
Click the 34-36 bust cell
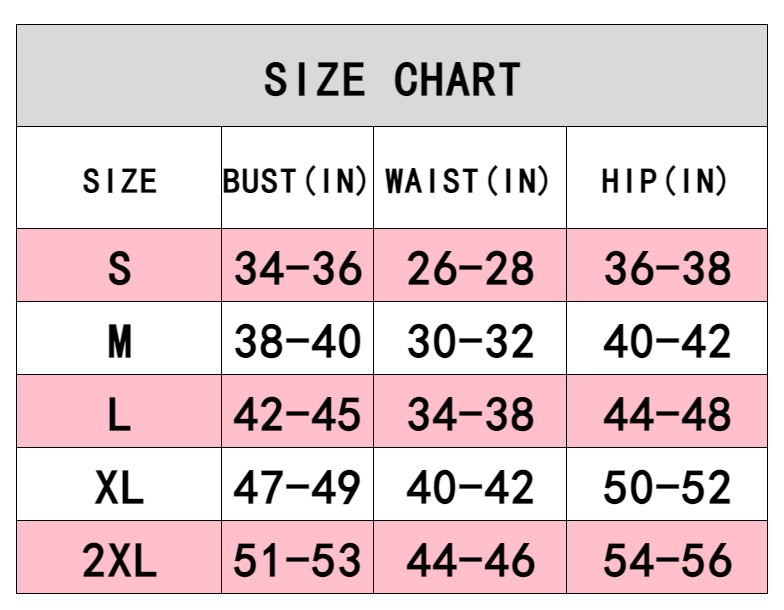(297, 268)
